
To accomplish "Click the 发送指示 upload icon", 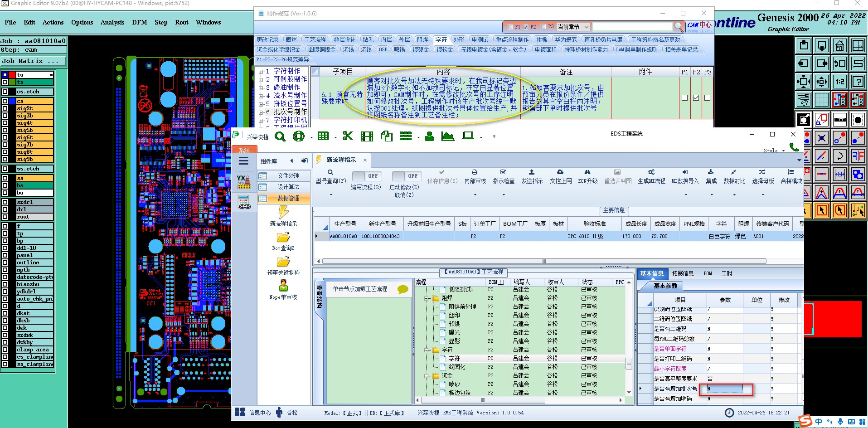I will tap(532, 172).
